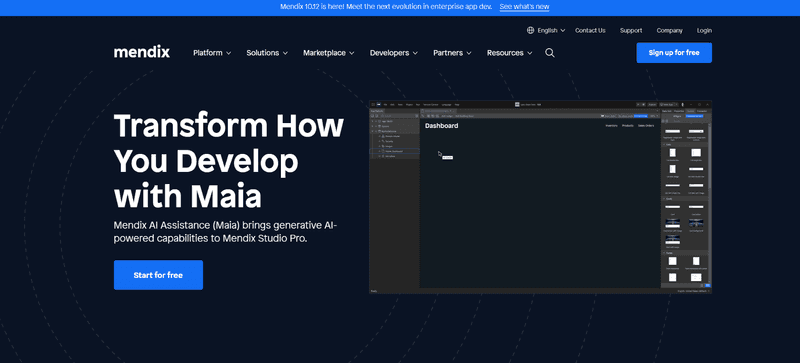Image resolution: width=800 pixels, height=363 pixels.
Task: Open the Company link
Action: [669, 31]
